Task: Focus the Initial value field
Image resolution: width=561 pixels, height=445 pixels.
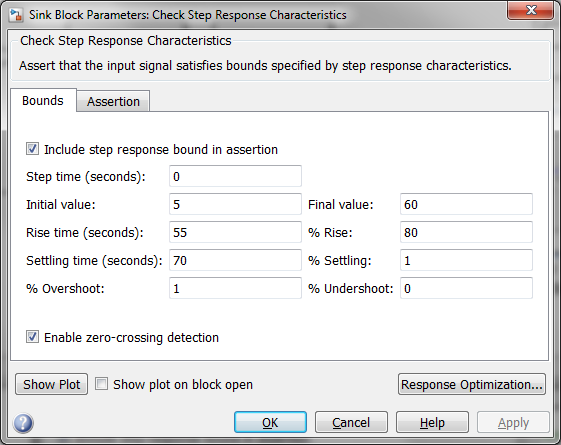Action: 235,204
